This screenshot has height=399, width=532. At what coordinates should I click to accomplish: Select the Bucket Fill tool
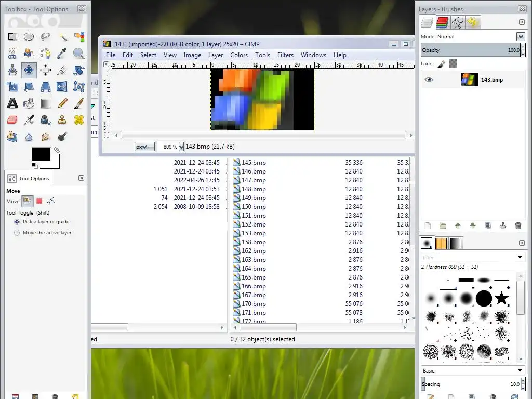click(x=29, y=103)
